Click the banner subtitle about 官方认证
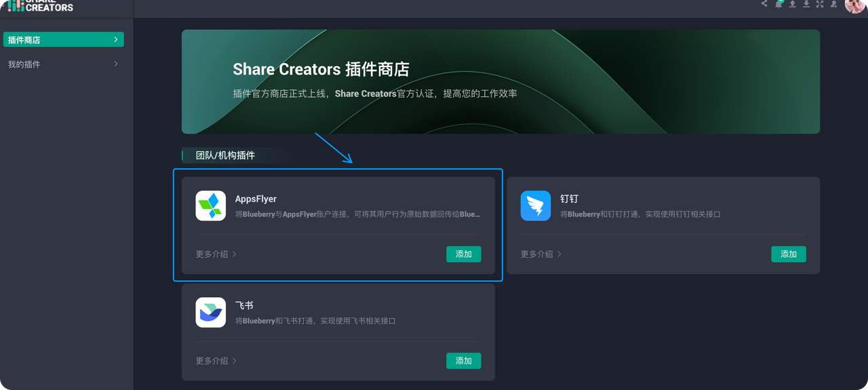 tap(375, 94)
